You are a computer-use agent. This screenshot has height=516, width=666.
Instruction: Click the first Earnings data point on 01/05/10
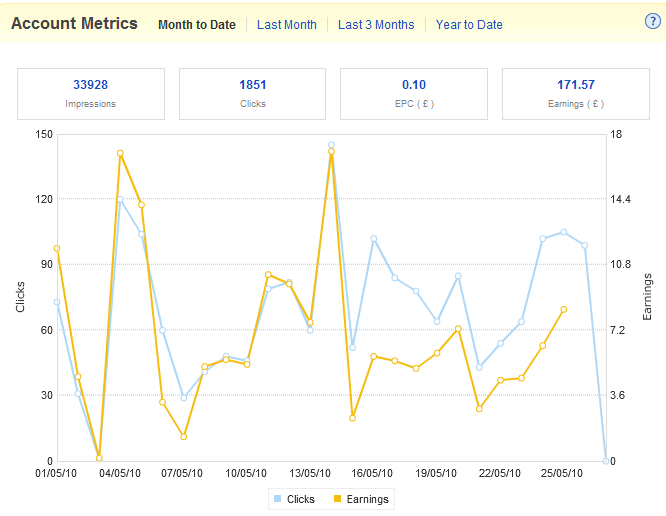(57, 248)
